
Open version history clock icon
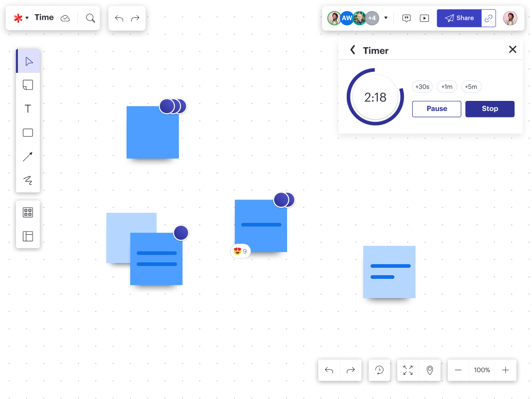(379, 370)
